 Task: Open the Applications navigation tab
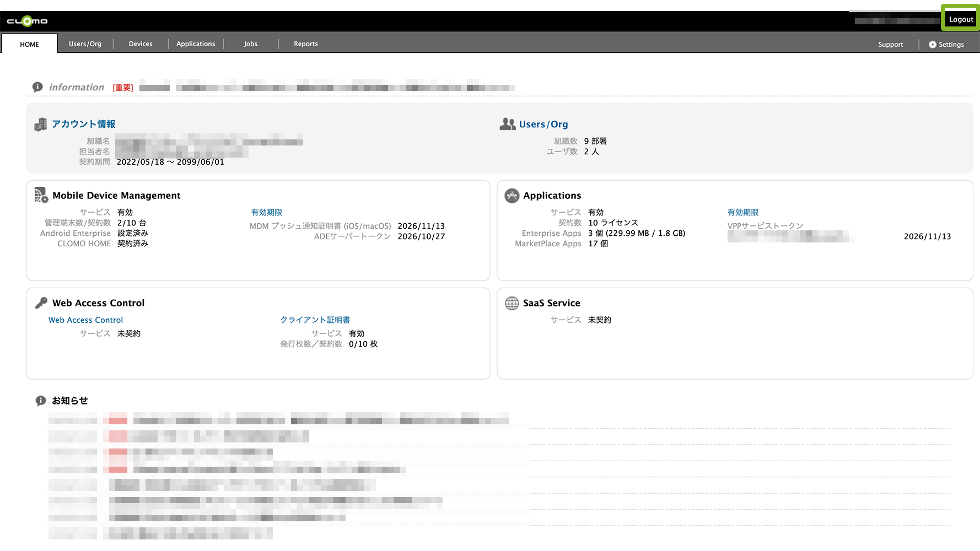coord(196,44)
